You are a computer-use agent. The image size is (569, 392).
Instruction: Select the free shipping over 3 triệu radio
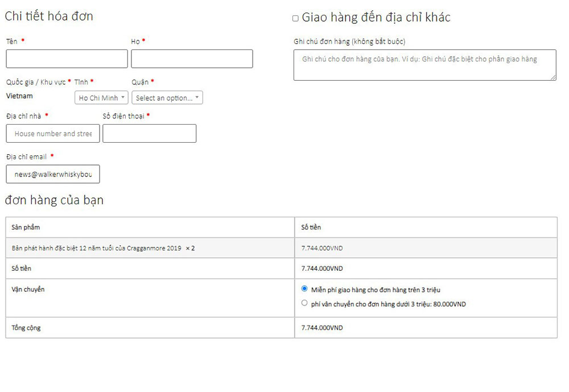pos(304,289)
